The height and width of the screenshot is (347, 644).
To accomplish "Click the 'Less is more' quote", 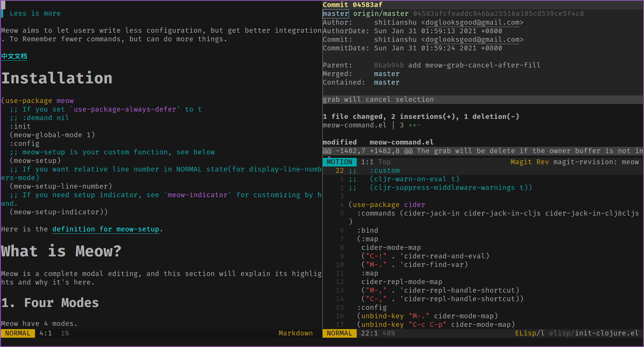I will pyautogui.click(x=35, y=13).
